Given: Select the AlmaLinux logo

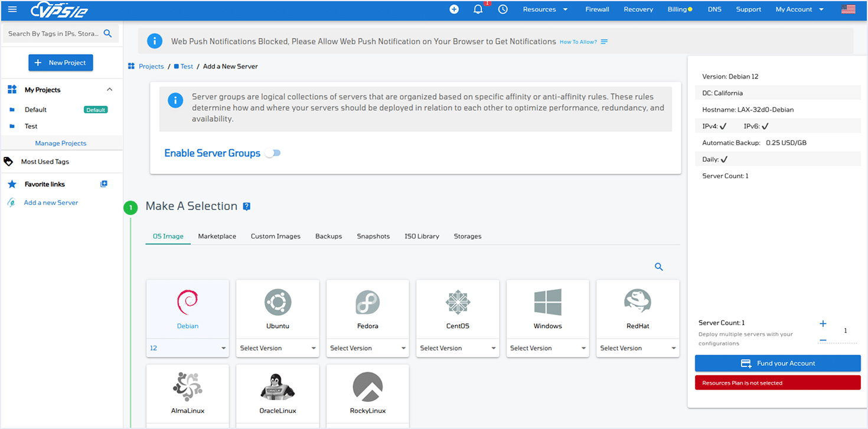Looking at the screenshot, I should [188, 387].
